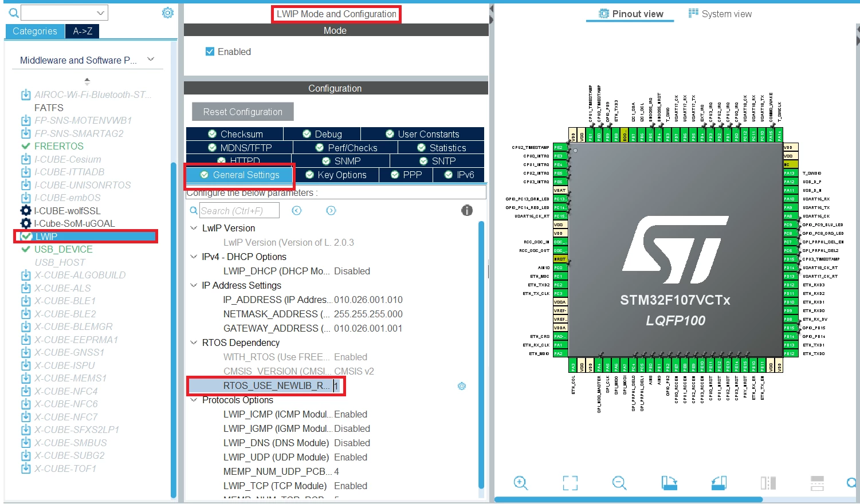The image size is (860, 504).
Task: Collapse the IPv4 - DHCP Options group
Action: 193,257
